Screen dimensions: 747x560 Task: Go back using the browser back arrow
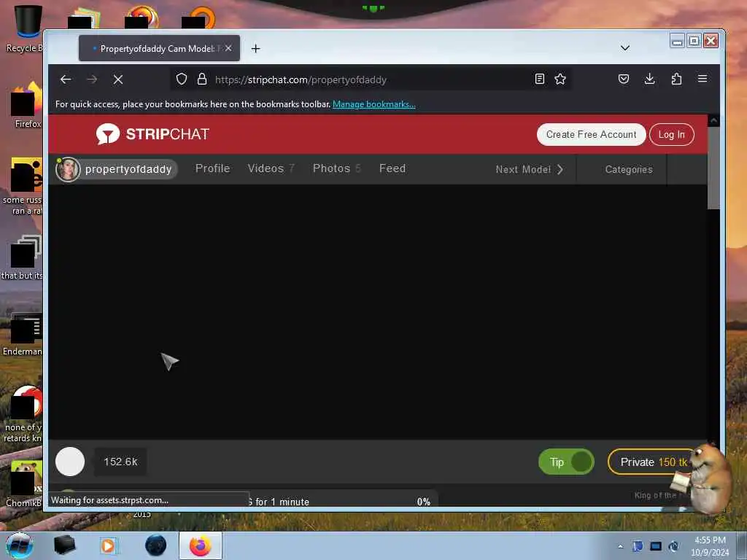pos(66,79)
